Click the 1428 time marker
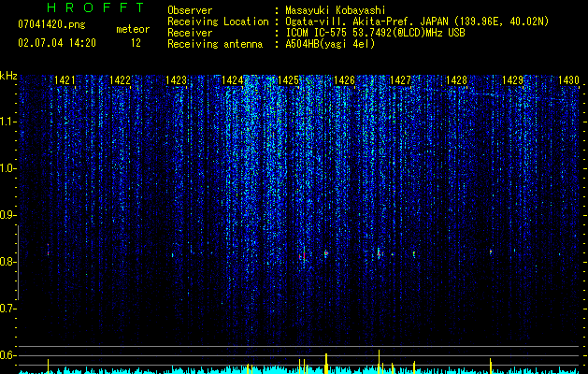 click(456, 80)
